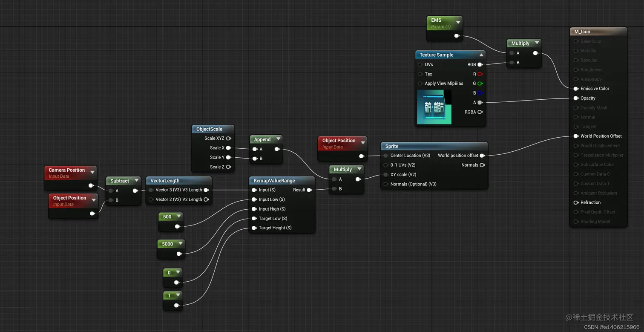Click the Alpha output pin of Texture Sample

point(480,102)
